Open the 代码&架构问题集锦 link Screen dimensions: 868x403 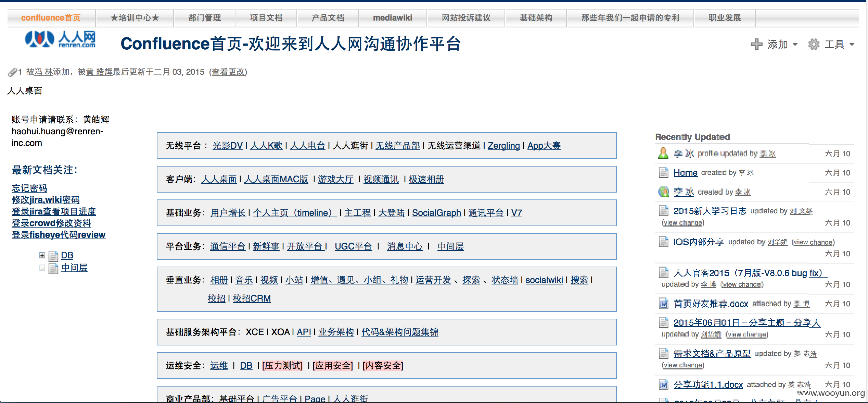(400, 332)
